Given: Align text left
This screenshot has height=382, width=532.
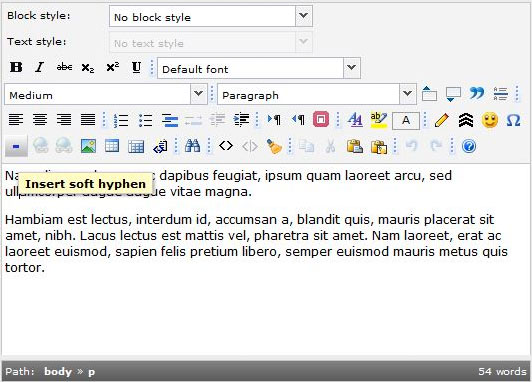Looking at the screenshot, I should [16, 120].
